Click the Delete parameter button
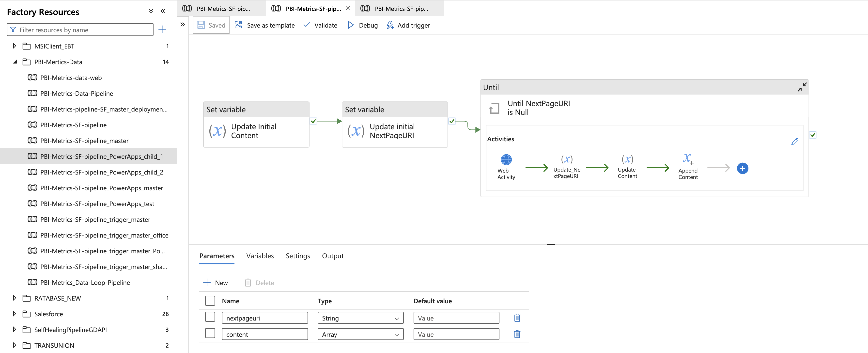868x353 pixels. coord(259,283)
